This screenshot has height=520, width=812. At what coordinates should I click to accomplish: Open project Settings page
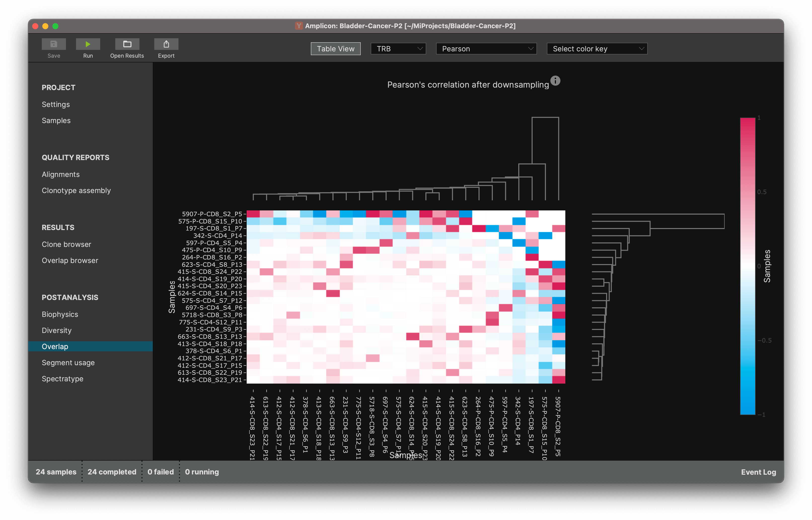tap(56, 104)
